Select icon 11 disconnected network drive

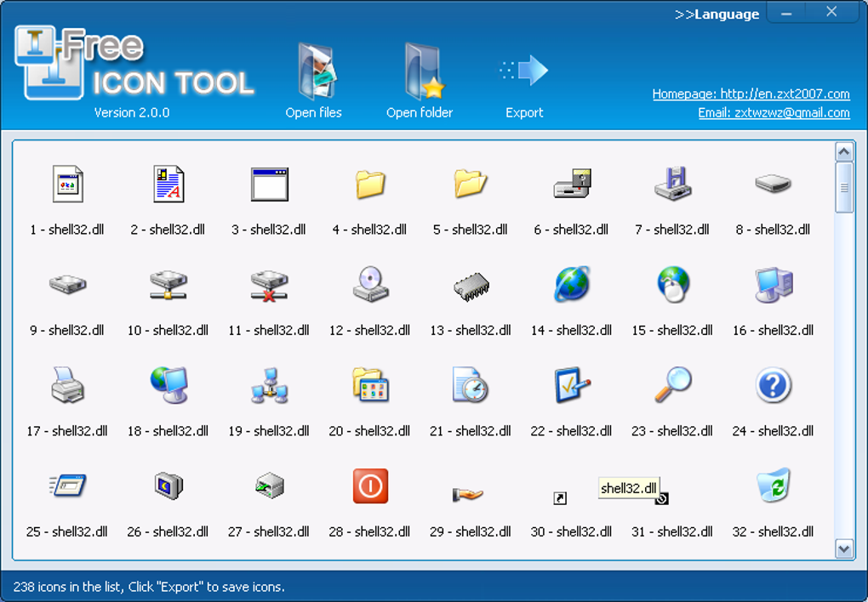coord(269,286)
